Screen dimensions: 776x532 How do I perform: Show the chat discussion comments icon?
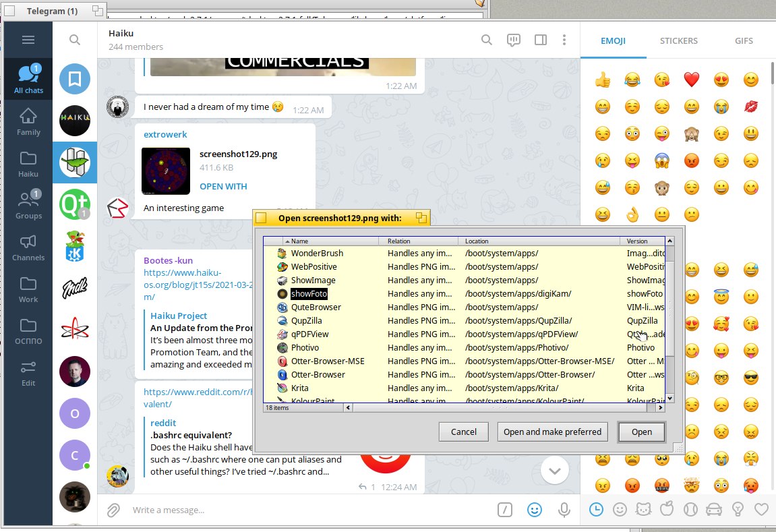(x=514, y=40)
